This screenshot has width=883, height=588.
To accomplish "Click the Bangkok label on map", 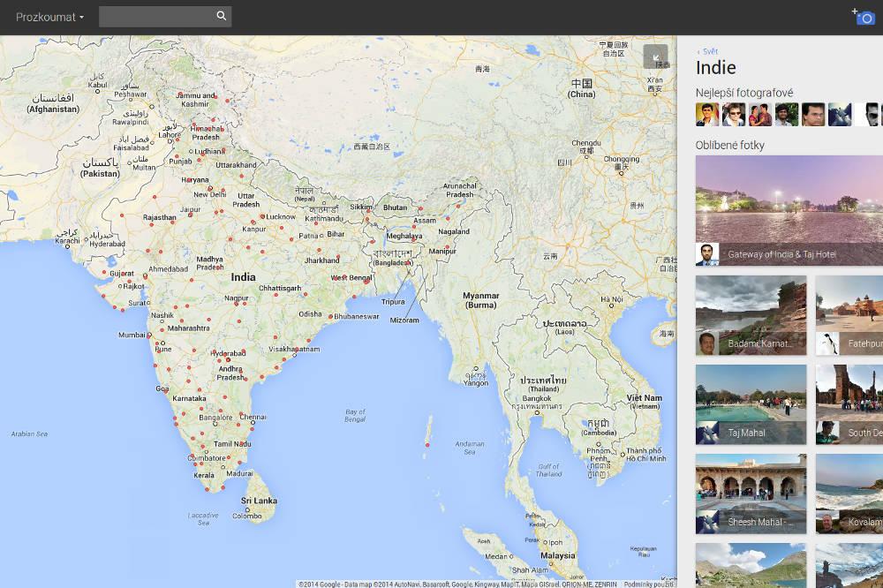I will tap(537, 398).
